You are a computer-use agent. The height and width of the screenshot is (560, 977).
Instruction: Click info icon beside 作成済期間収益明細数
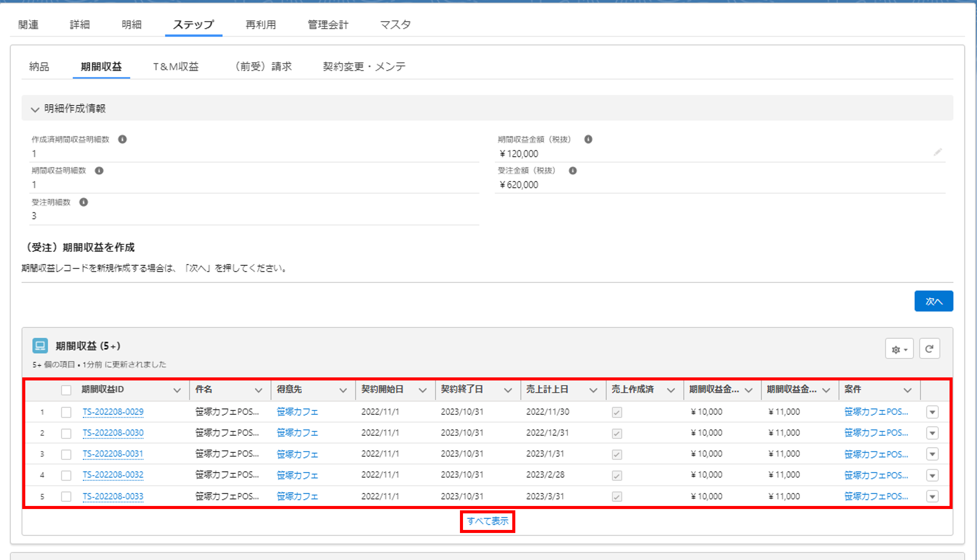click(x=123, y=139)
